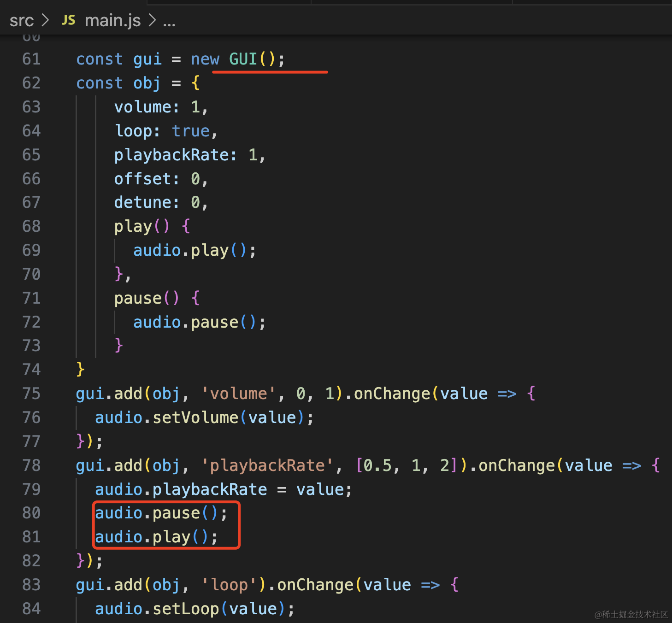The height and width of the screenshot is (623, 672).
Task: Click line number 80 in gutter
Action: tap(31, 513)
